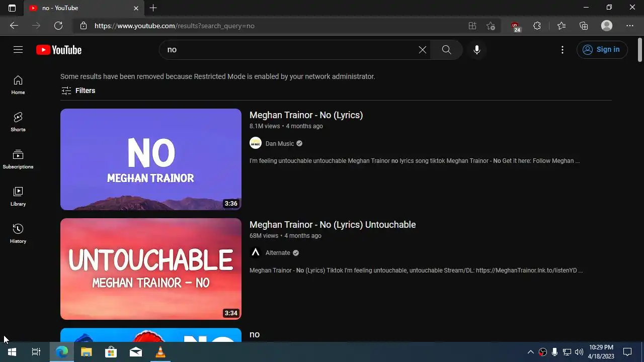Expand the Filters options
The image size is (644, 362).
tap(78, 90)
